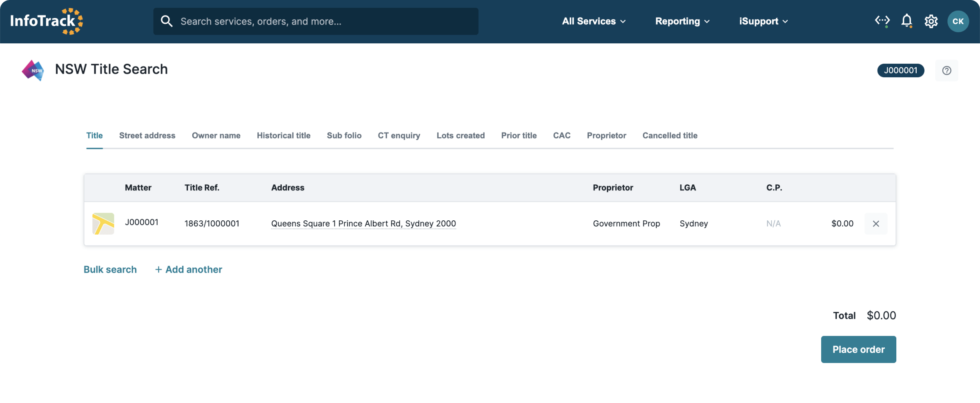Click the Sydney LGA cell

coord(694,224)
